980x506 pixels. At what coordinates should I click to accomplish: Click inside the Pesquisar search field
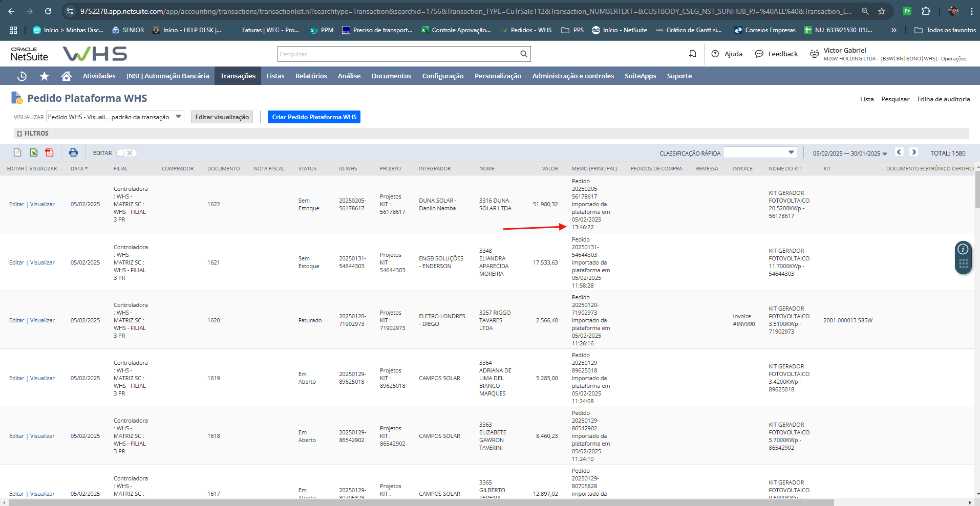pos(397,54)
